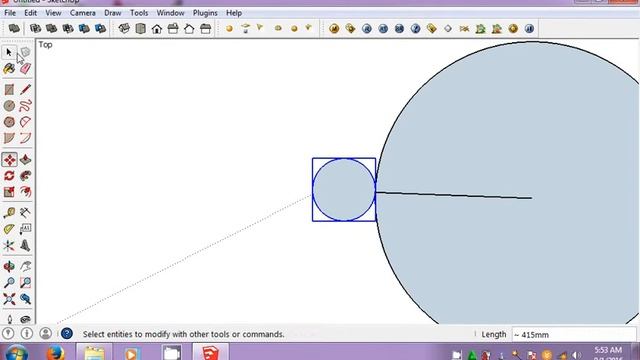Viewport: 640px width, 360px height.
Task: Click the Zoom Extents tool
Action: pos(9,299)
